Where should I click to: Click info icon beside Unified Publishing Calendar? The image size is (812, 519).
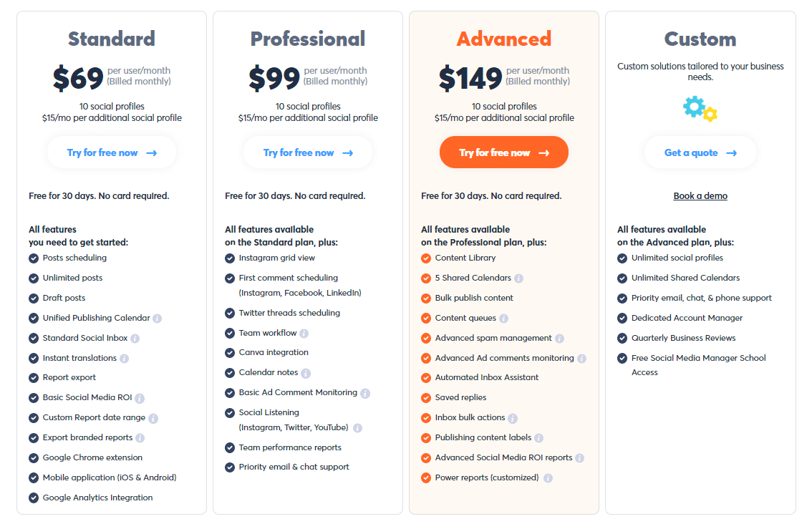pos(158,319)
